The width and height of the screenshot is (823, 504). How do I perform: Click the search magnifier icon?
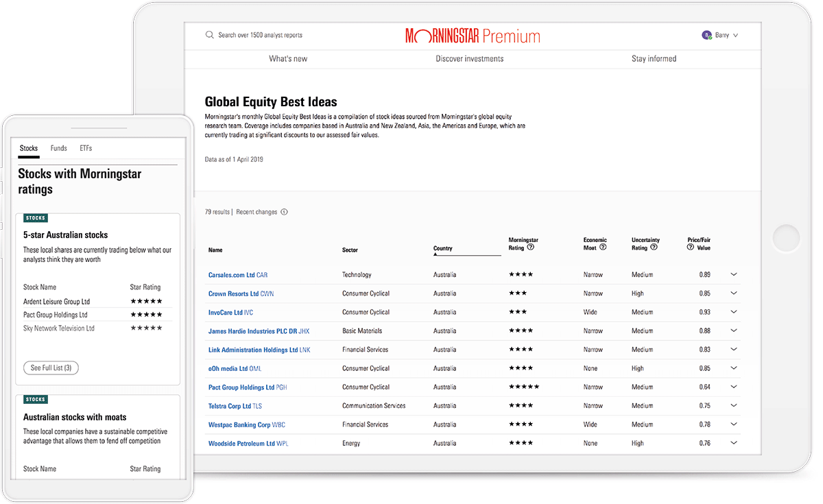[x=210, y=35]
